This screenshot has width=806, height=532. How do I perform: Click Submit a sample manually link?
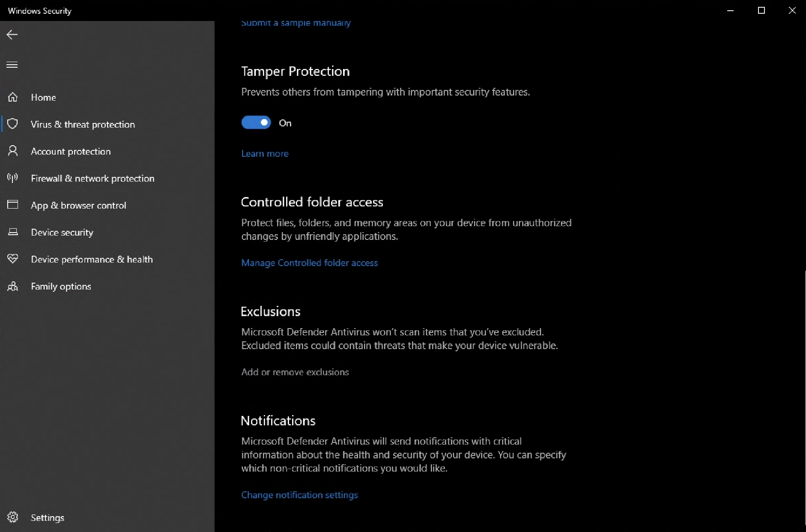pyautogui.click(x=296, y=23)
